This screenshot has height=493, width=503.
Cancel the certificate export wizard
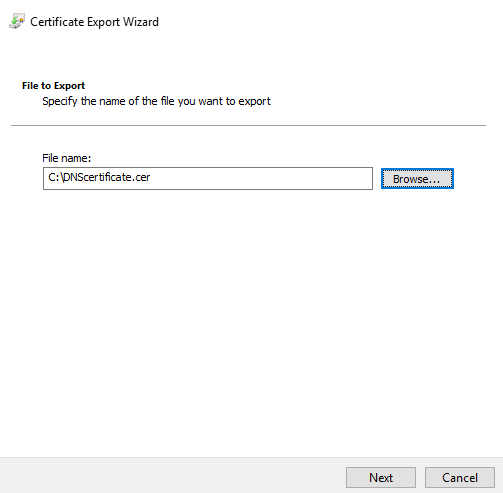[x=460, y=477]
